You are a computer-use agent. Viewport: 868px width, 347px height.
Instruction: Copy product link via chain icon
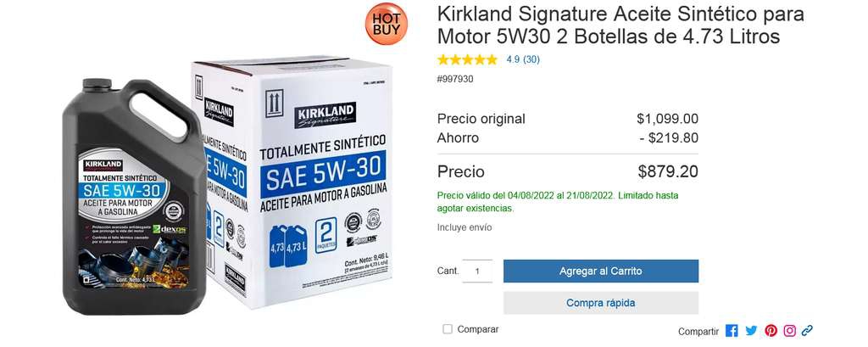click(x=807, y=331)
